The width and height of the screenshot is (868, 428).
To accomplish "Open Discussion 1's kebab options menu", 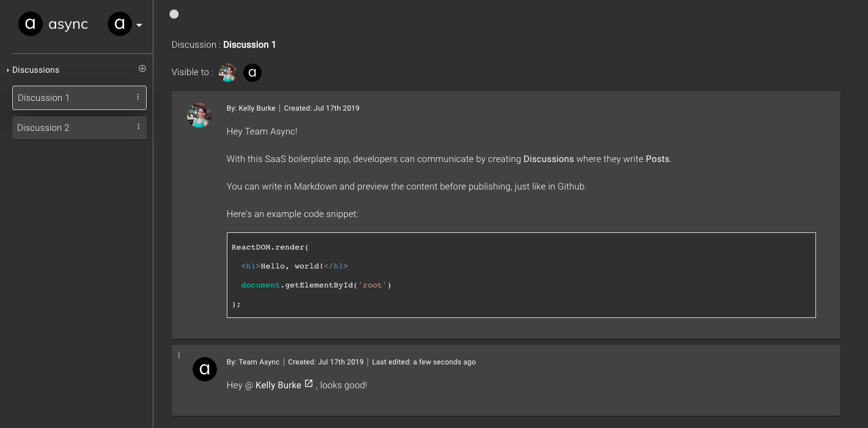I will (x=138, y=98).
